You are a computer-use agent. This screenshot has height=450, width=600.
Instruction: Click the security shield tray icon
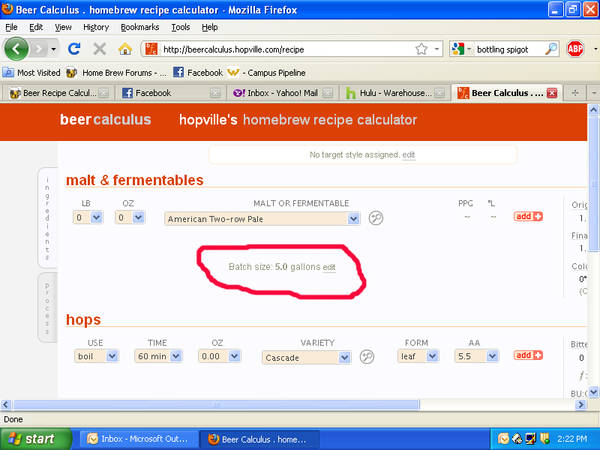tap(545, 439)
